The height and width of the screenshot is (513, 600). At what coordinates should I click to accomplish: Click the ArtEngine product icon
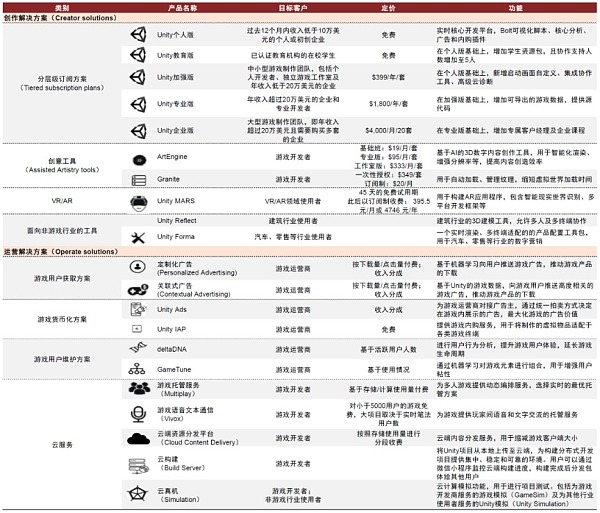[138, 156]
